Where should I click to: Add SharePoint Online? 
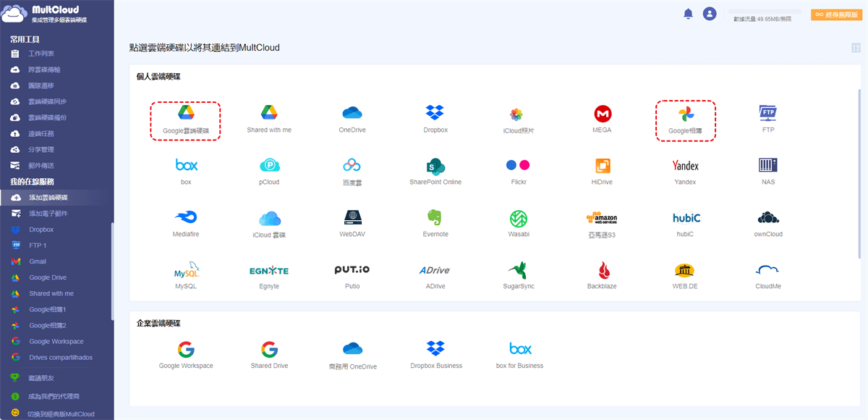435,172
